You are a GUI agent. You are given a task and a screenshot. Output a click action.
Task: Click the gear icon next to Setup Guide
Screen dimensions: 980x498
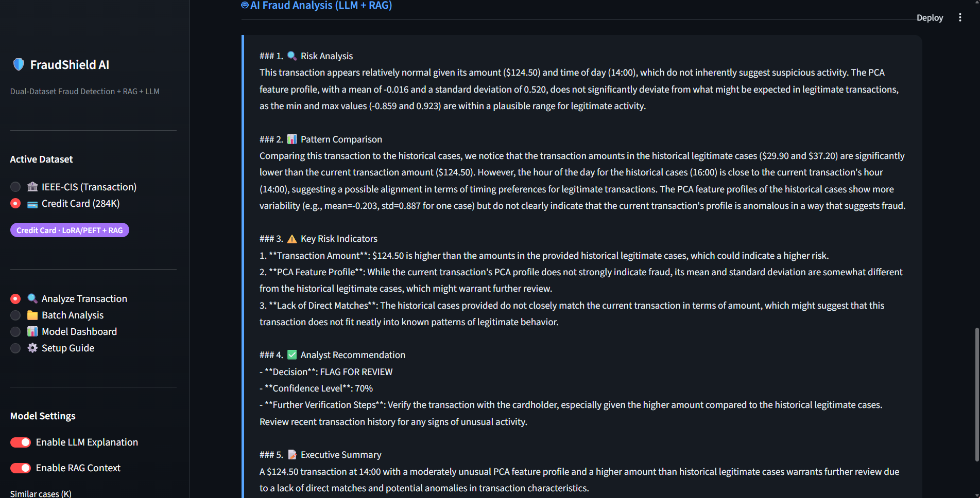pyautogui.click(x=32, y=348)
